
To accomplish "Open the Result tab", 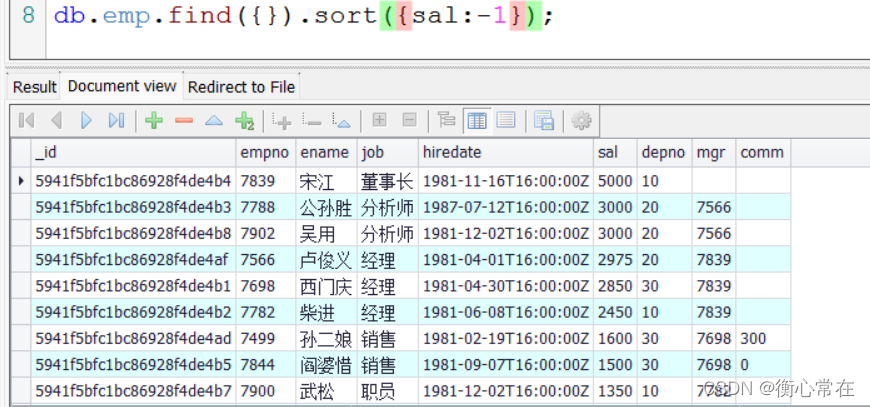I will (34, 87).
